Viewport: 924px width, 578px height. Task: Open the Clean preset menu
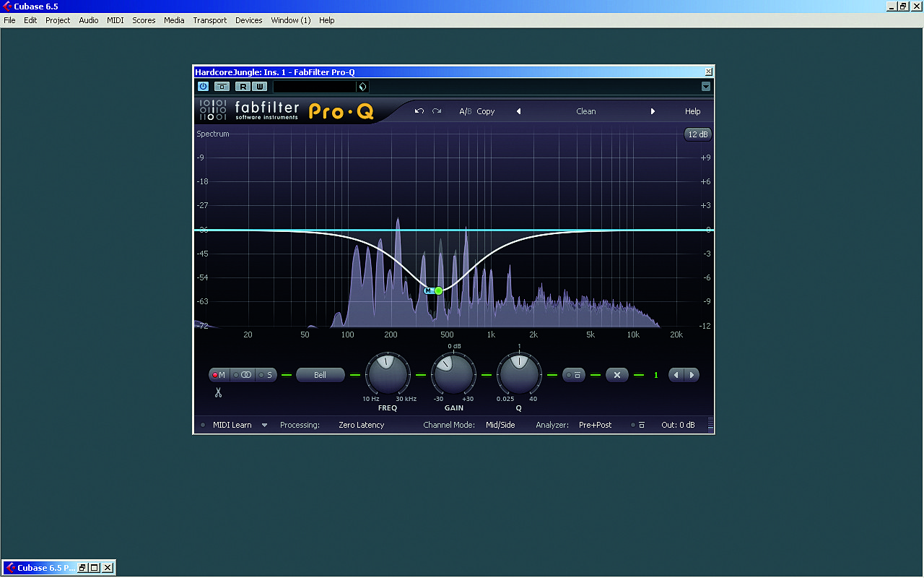pyautogui.click(x=586, y=111)
